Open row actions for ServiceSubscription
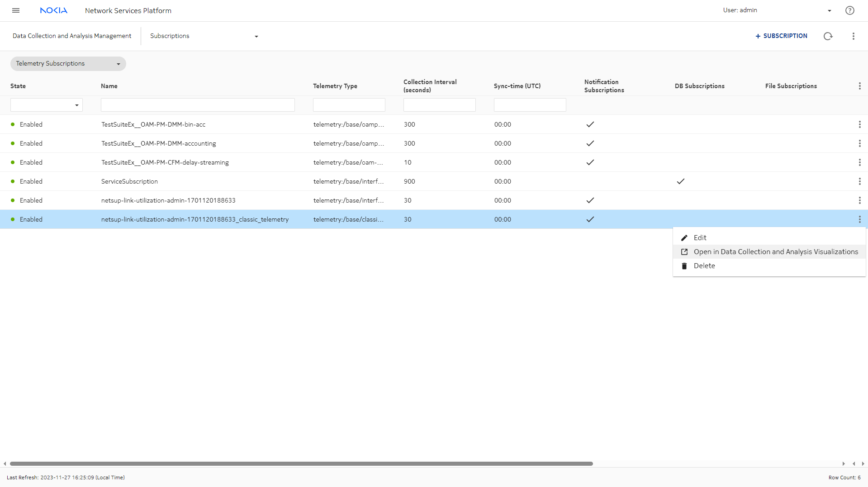Viewport: 868px width, 487px height. tap(859, 181)
